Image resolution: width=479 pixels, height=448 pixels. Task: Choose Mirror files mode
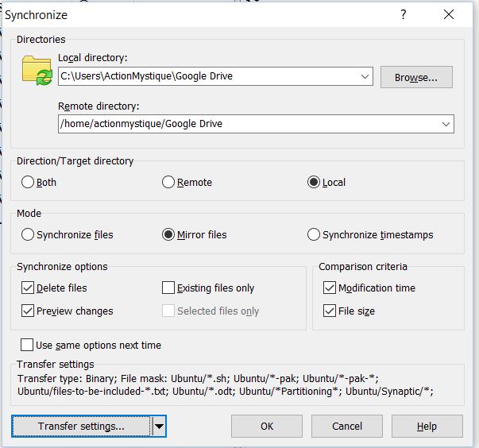[x=168, y=234]
